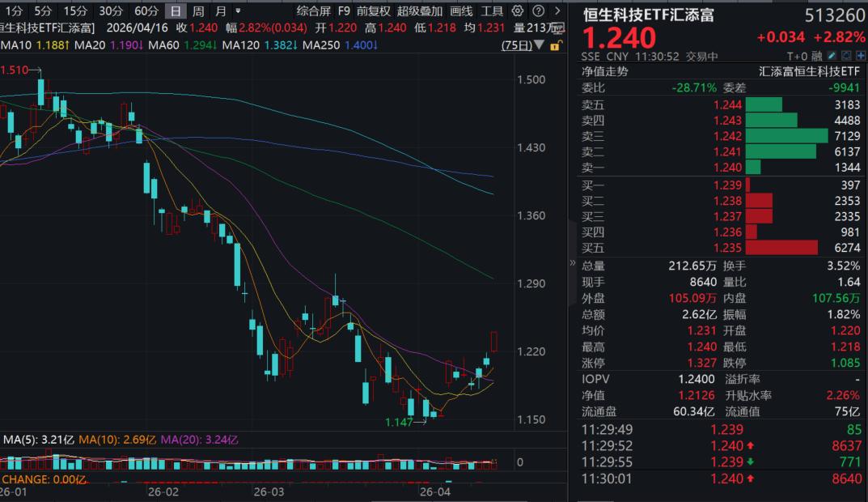Click the pencil annotation icon near the price
The height and width of the screenshot is (502, 868).
(x=831, y=55)
